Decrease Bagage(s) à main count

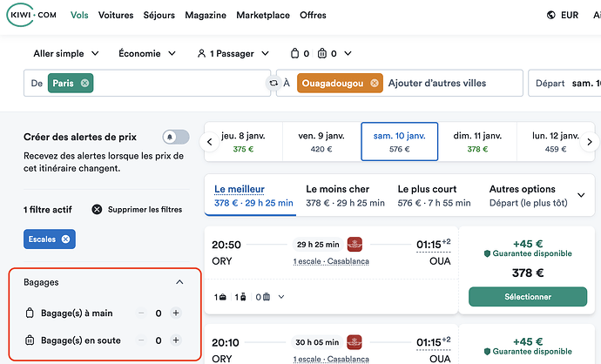(141, 313)
